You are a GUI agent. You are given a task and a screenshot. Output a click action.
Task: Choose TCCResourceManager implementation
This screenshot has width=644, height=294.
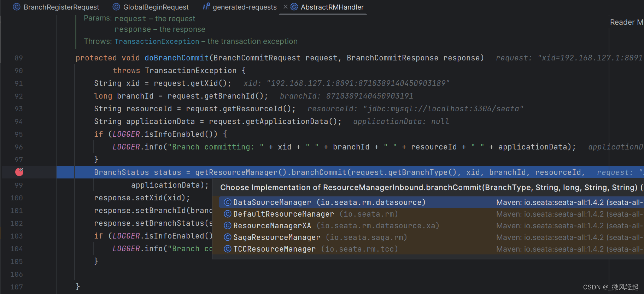click(431, 249)
